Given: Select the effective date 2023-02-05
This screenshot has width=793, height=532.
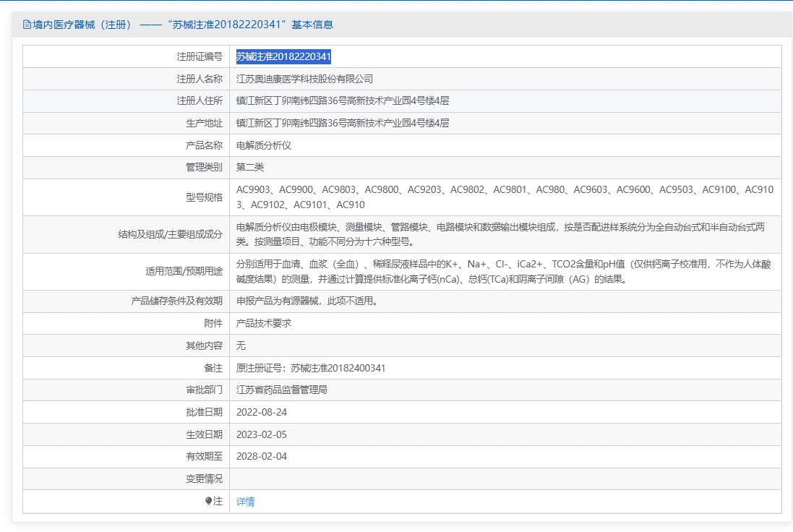Looking at the screenshot, I should (x=262, y=434).
